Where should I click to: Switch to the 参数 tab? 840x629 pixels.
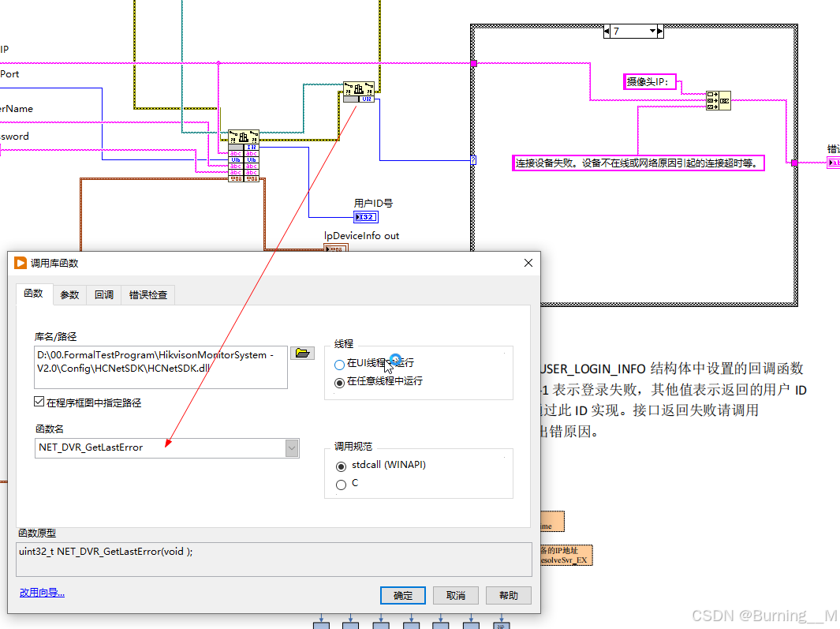click(69, 294)
